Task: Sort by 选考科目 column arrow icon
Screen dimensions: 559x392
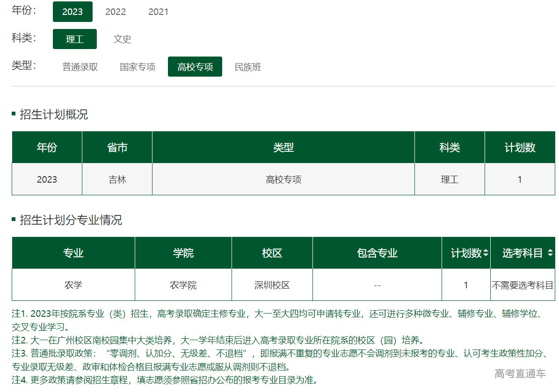Action: coord(550,253)
